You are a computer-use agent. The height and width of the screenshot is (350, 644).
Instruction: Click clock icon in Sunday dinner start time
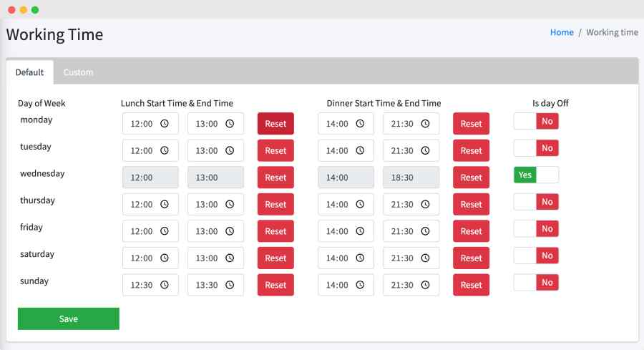360,285
